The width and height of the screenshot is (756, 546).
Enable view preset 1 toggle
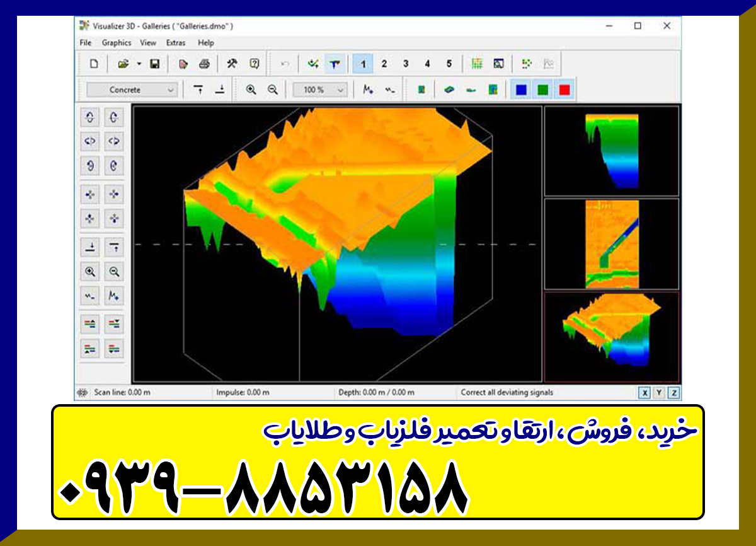364,63
